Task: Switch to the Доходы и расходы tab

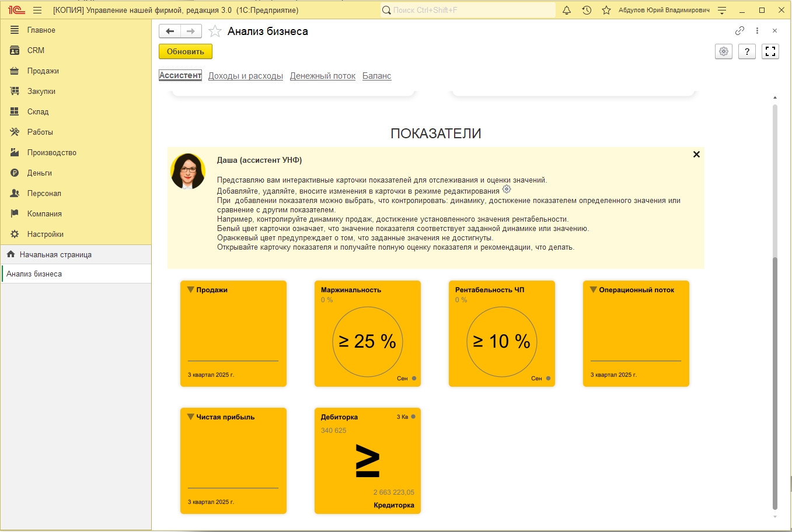Action: [246, 76]
